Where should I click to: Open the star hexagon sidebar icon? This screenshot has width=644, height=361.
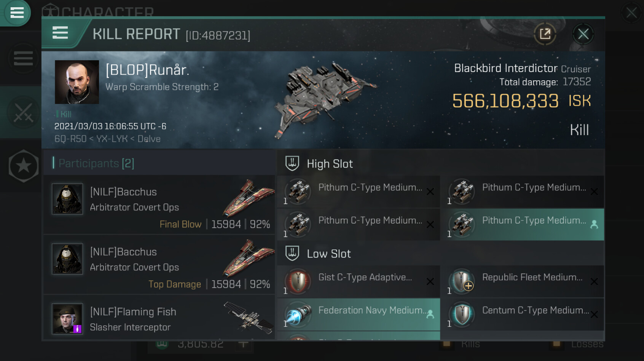24,166
